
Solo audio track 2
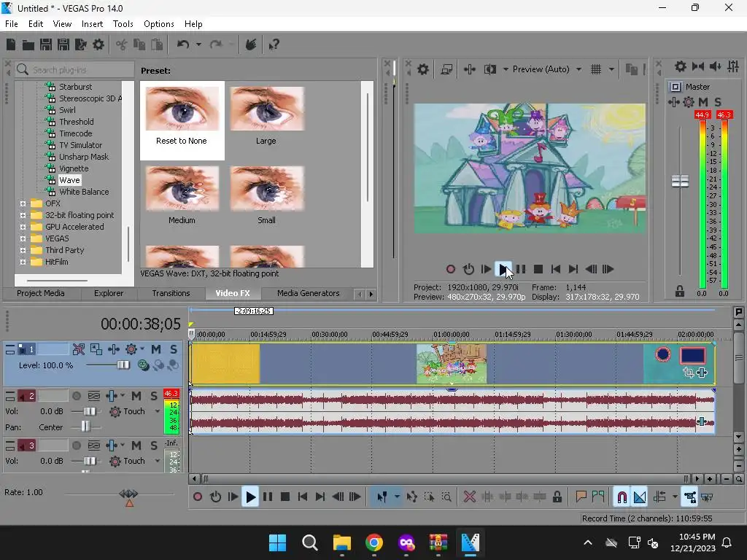154,396
